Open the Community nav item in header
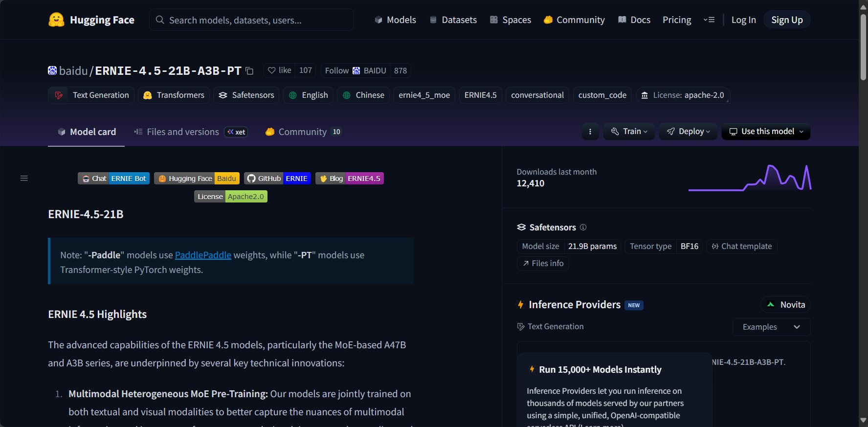The height and width of the screenshot is (427, 868). tap(574, 20)
